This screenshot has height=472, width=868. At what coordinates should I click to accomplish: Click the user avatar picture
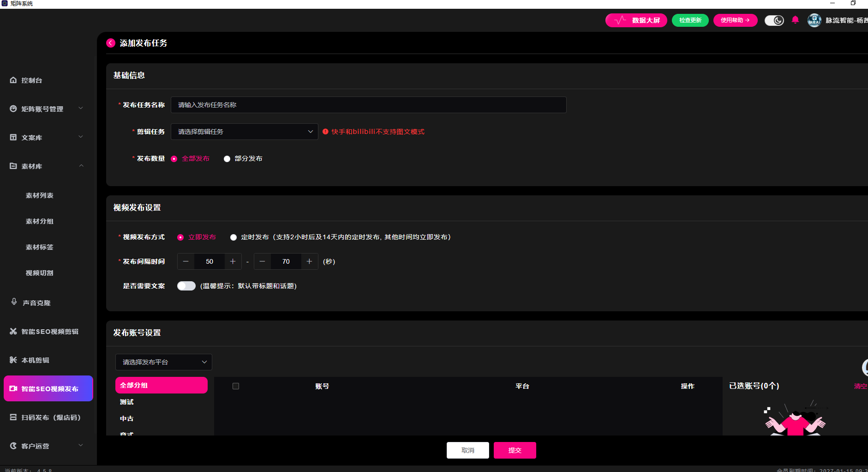tap(814, 20)
